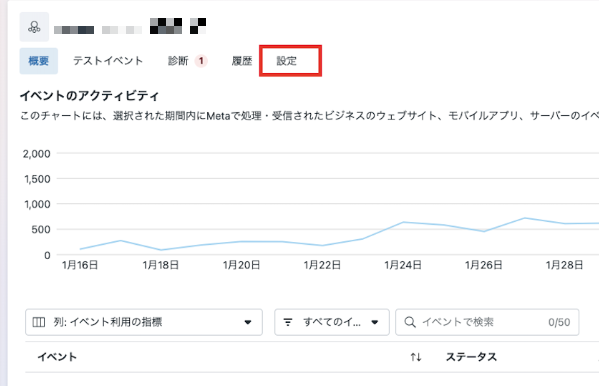Click the columns icon in the 列 dropdown

[39, 322]
